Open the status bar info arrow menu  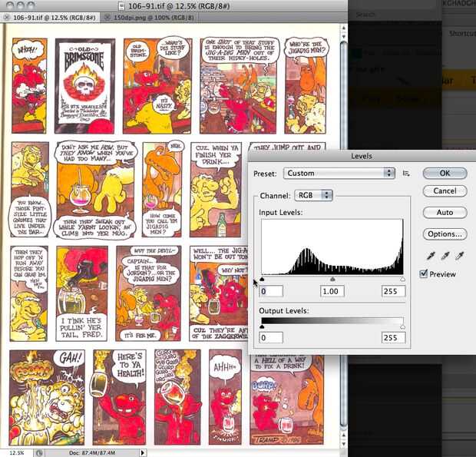(142, 452)
